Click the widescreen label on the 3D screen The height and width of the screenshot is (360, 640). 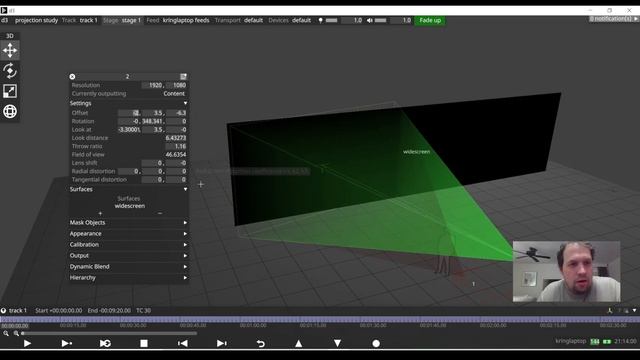pos(416,152)
